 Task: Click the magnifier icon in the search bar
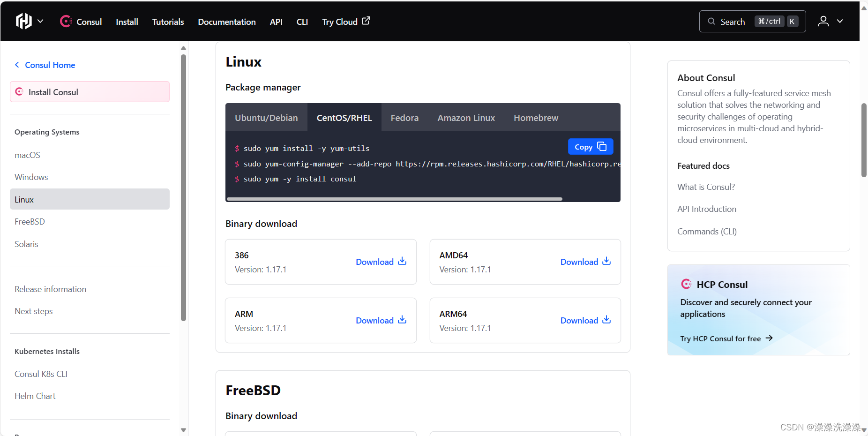(711, 22)
